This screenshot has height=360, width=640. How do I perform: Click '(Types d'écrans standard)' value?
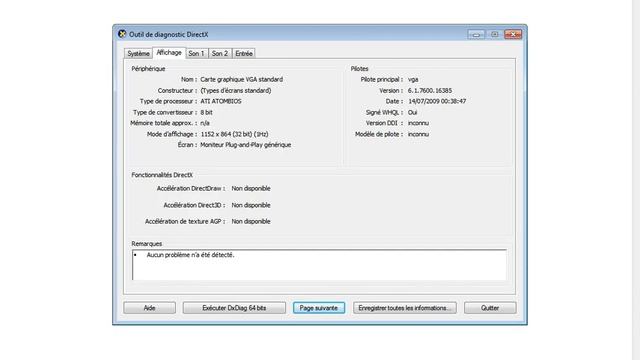point(236,90)
